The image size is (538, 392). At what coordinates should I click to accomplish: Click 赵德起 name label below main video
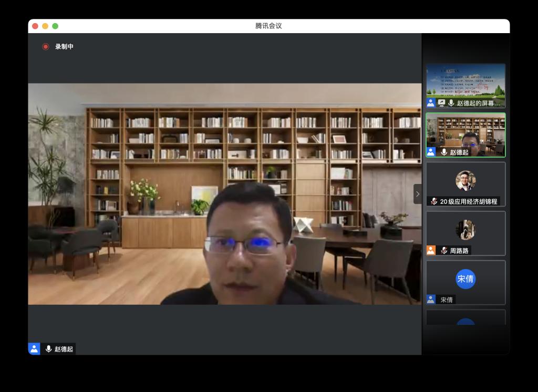click(x=64, y=349)
